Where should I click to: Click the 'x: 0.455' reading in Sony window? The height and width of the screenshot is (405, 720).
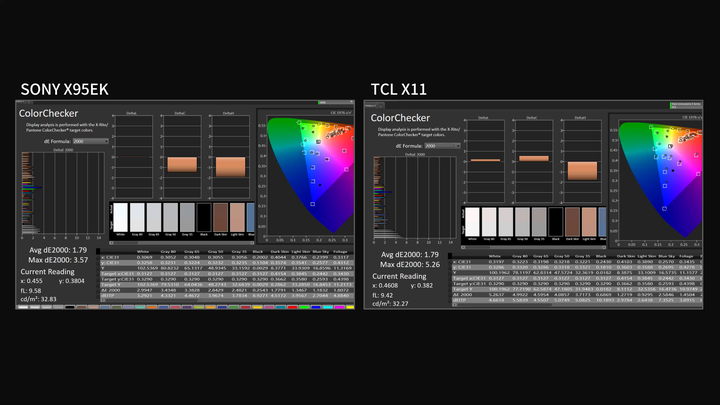pos(31,281)
